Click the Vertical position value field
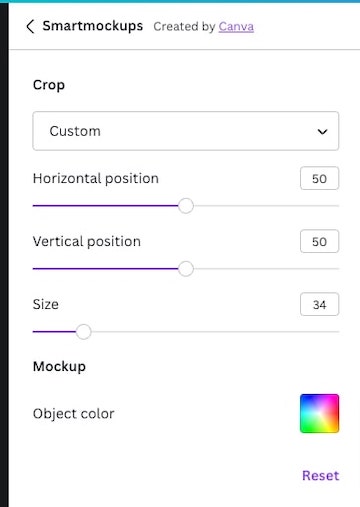The width and height of the screenshot is (360, 507). 319,241
